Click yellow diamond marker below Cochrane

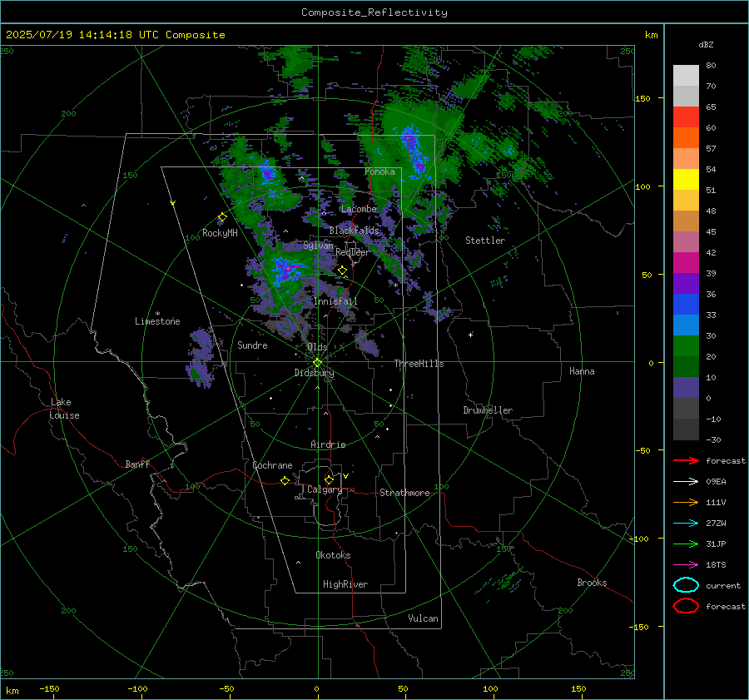pyautogui.click(x=285, y=480)
